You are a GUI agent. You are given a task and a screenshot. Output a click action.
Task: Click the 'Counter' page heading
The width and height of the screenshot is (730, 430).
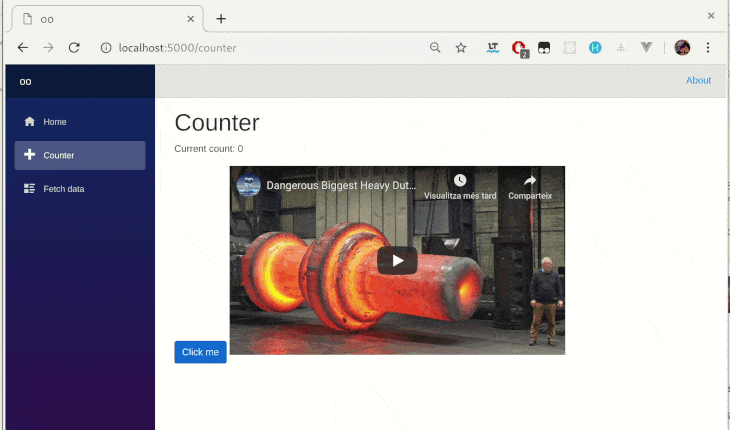[x=217, y=123]
